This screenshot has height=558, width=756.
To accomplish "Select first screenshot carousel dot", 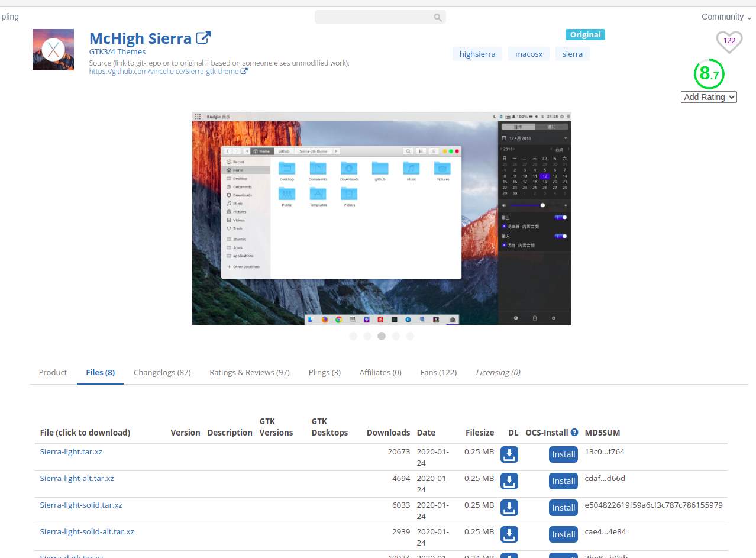I will (353, 336).
